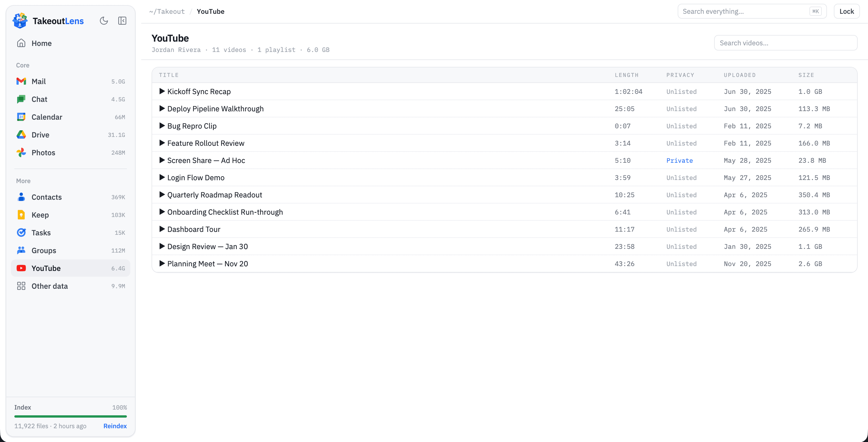Click the May 28, 2025 upload date
The image size is (868, 442).
tap(748, 160)
